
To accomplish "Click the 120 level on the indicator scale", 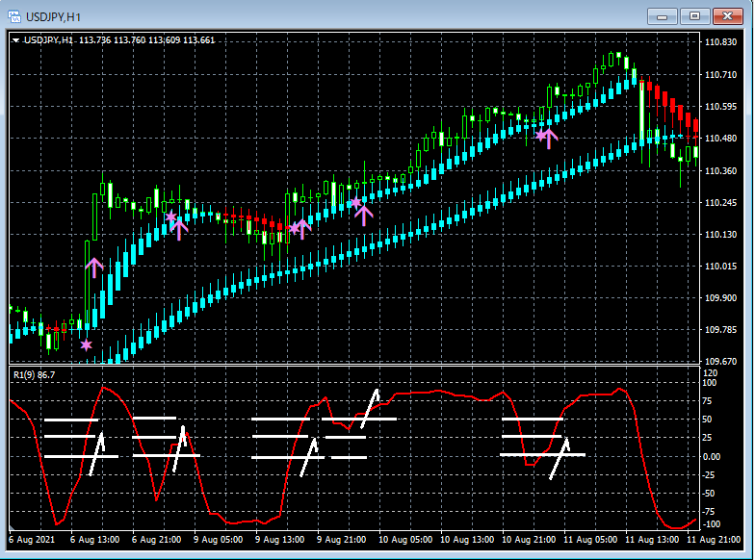I will (x=711, y=373).
